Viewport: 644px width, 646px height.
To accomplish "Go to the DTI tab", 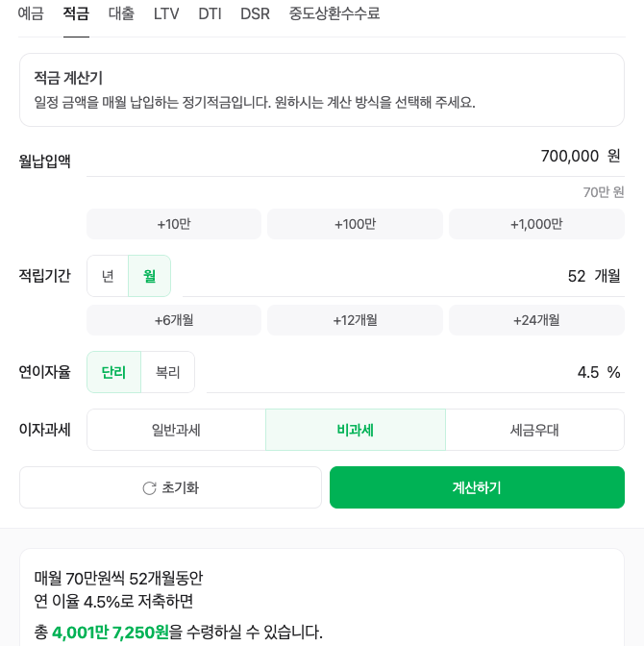I will 210,14.
